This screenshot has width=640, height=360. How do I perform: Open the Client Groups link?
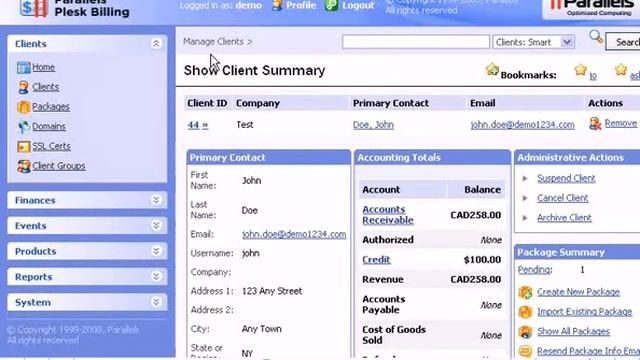[59, 166]
